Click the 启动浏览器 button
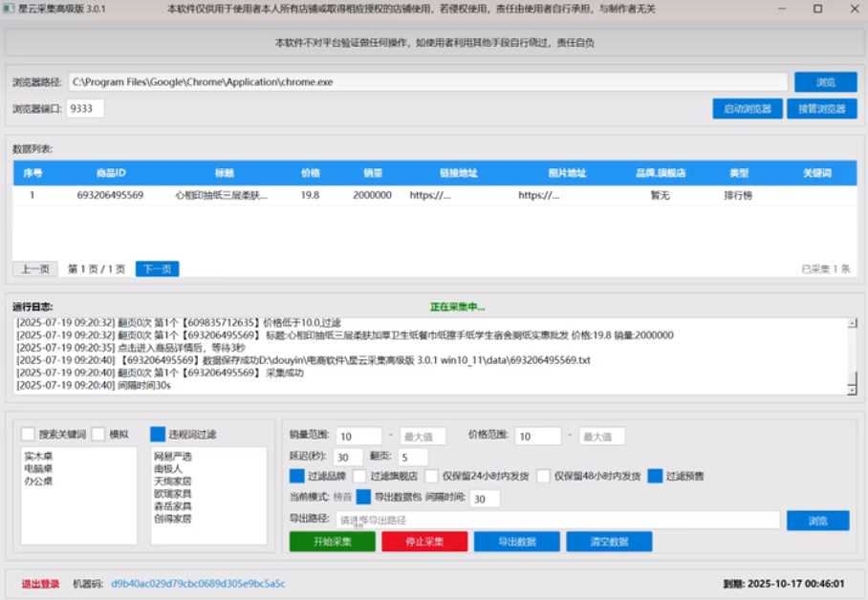The height and width of the screenshot is (600, 868). (748, 109)
